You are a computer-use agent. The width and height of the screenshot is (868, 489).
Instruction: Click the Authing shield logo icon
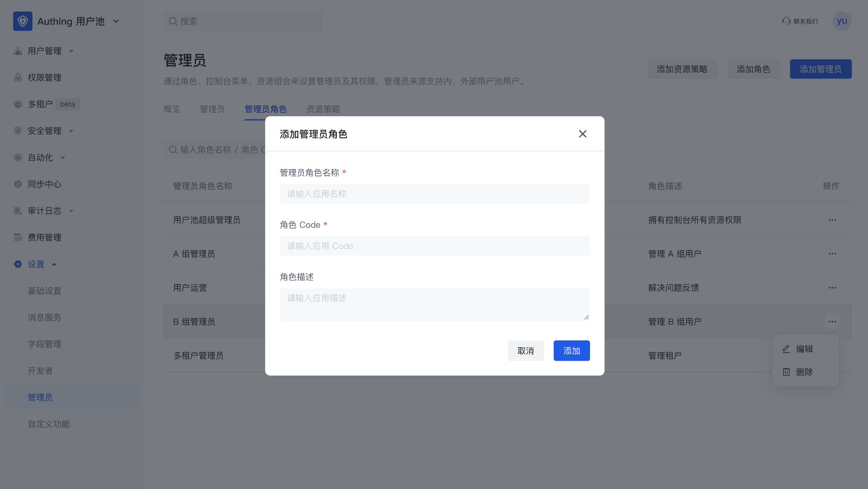click(23, 21)
